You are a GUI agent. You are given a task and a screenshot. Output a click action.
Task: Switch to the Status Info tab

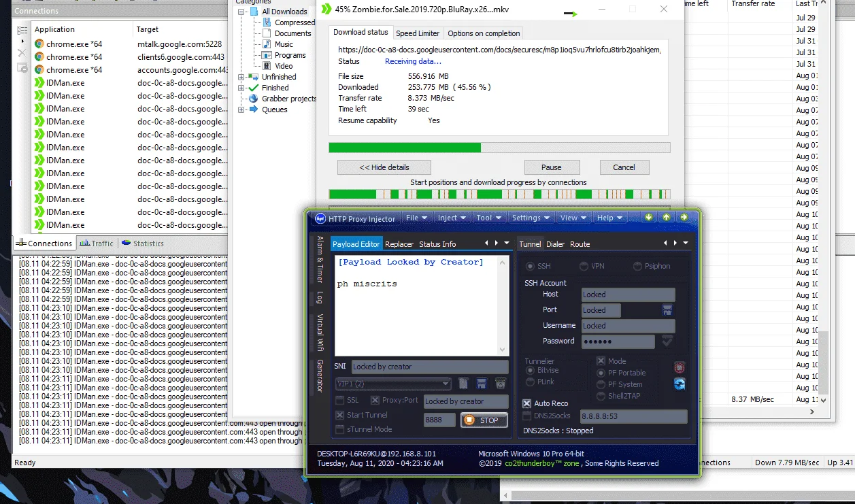(437, 244)
